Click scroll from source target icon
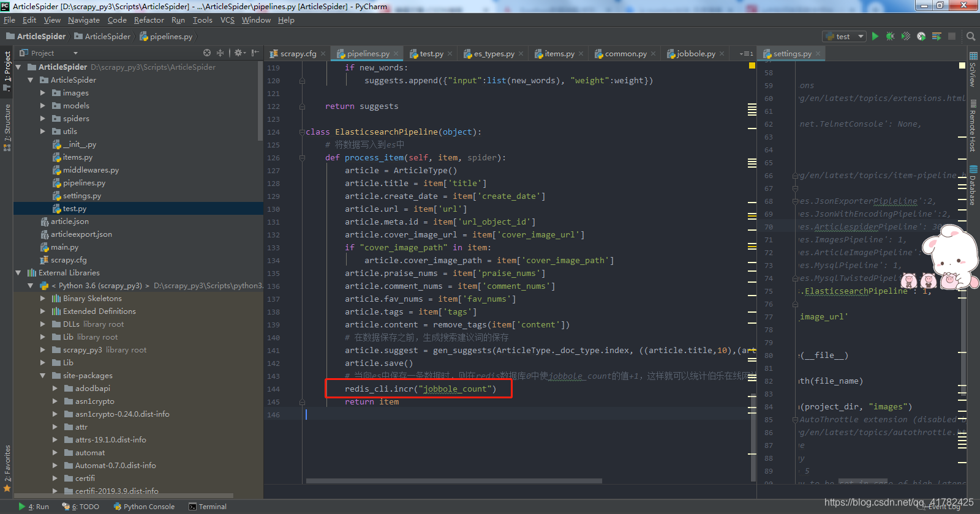 click(207, 53)
